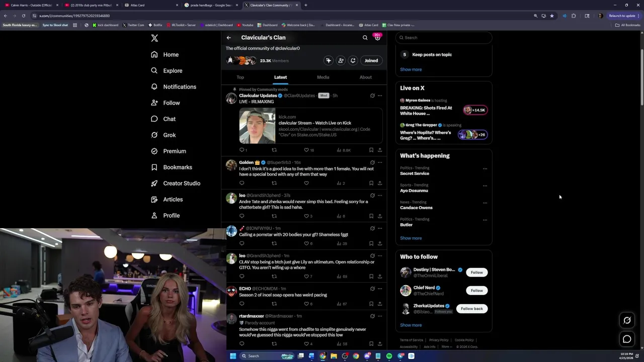The width and height of the screenshot is (644, 362).
Task: Switch to the Top tab
Action: pyautogui.click(x=240, y=77)
